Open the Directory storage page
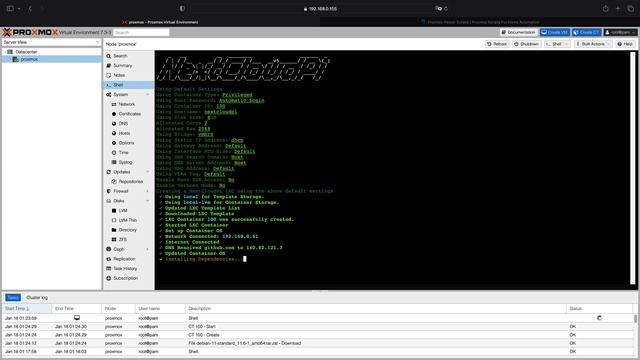640x360 pixels. [x=127, y=230]
